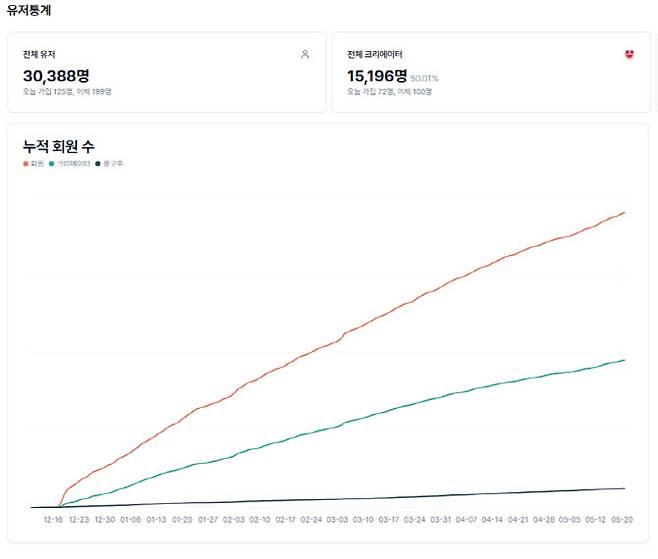Click the teal creator line's rightmost endpoint

(x=625, y=359)
